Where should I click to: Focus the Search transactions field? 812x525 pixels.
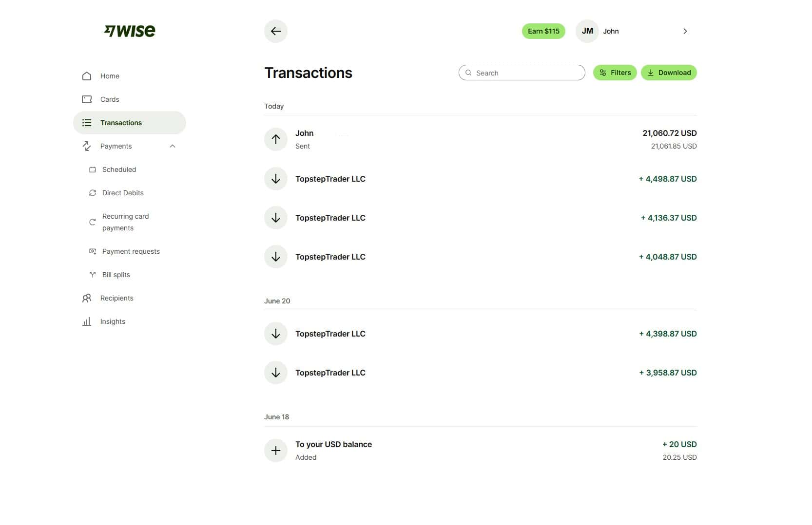522,73
